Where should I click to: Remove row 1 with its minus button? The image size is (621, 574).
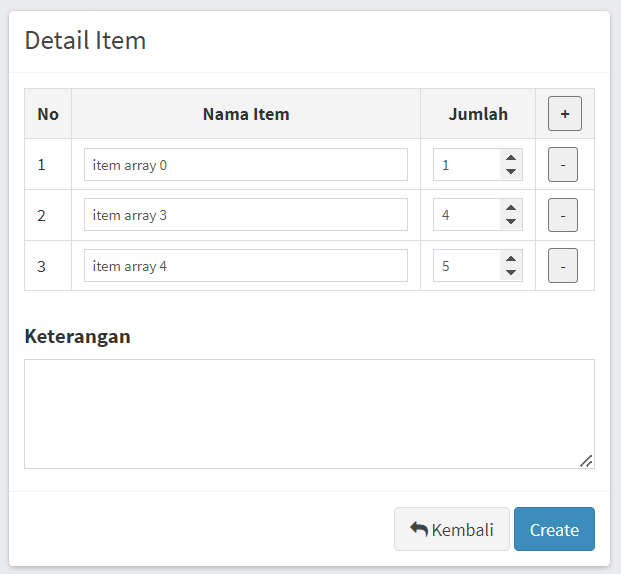point(563,165)
